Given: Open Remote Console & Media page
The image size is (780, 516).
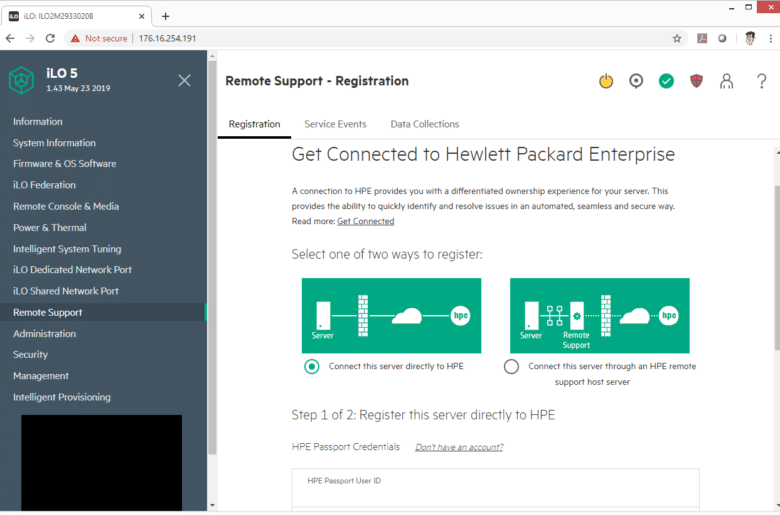Looking at the screenshot, I should click(66, 206).
